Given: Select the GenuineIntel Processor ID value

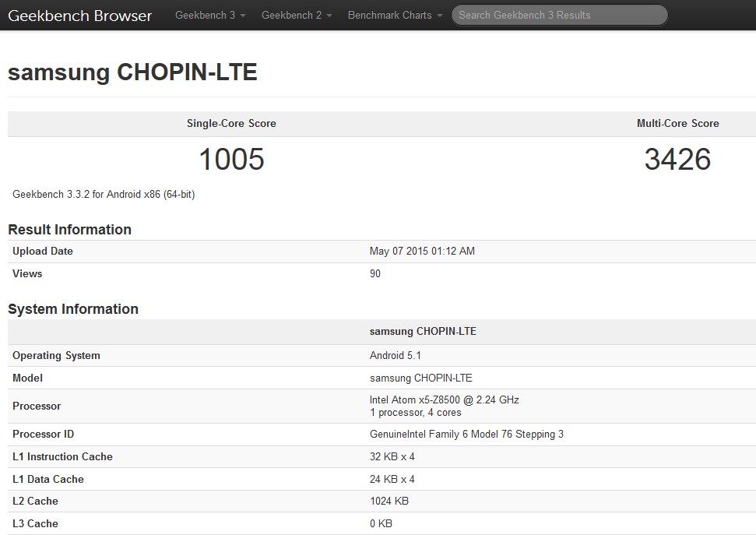Looking at the screenshot, I should coord(466,435).
